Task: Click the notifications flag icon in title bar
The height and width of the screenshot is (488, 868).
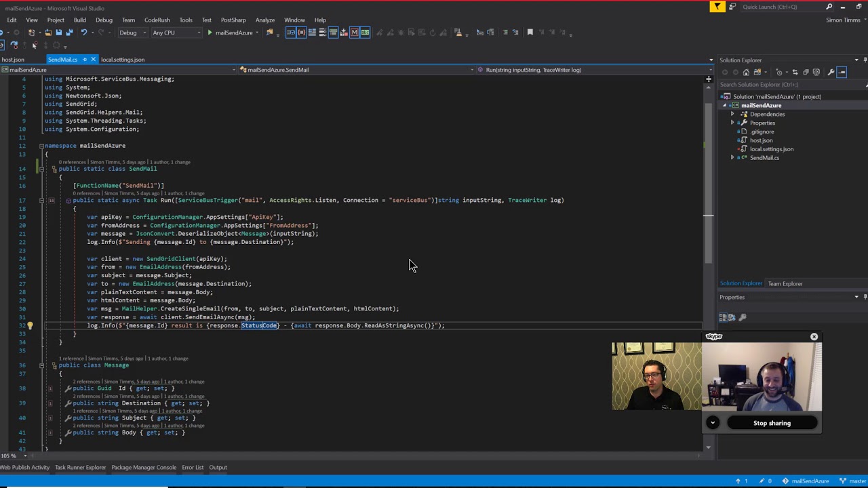Action: coord(717,7)
